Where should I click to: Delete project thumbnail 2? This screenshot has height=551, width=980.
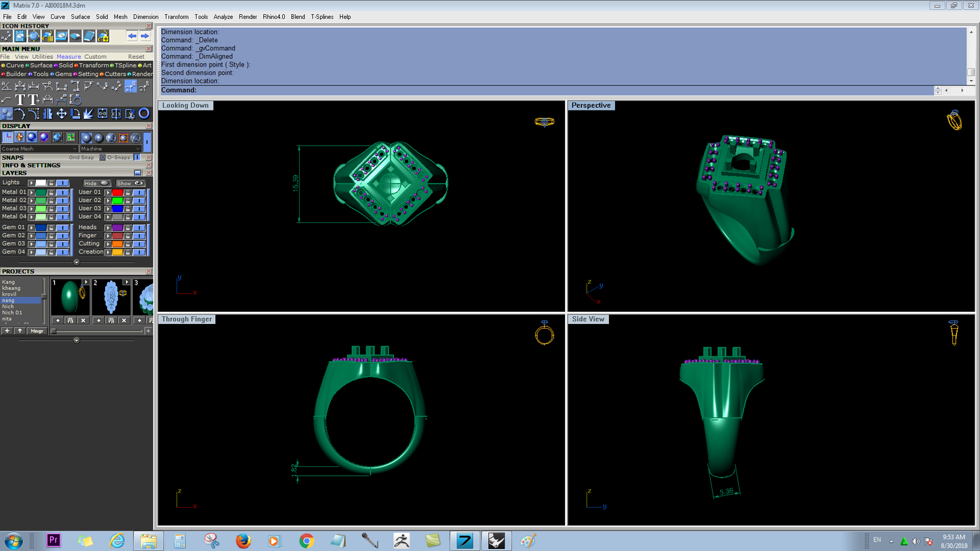click(124, 320)
